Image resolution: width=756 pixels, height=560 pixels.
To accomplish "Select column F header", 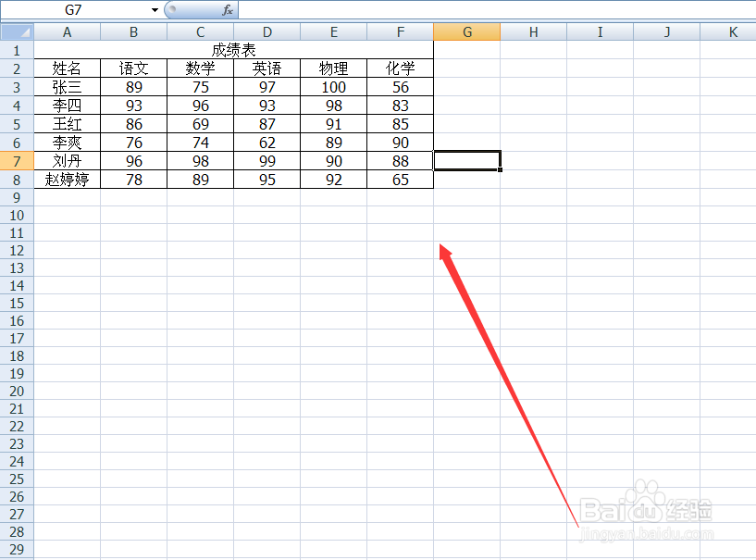I will [400, 31].
